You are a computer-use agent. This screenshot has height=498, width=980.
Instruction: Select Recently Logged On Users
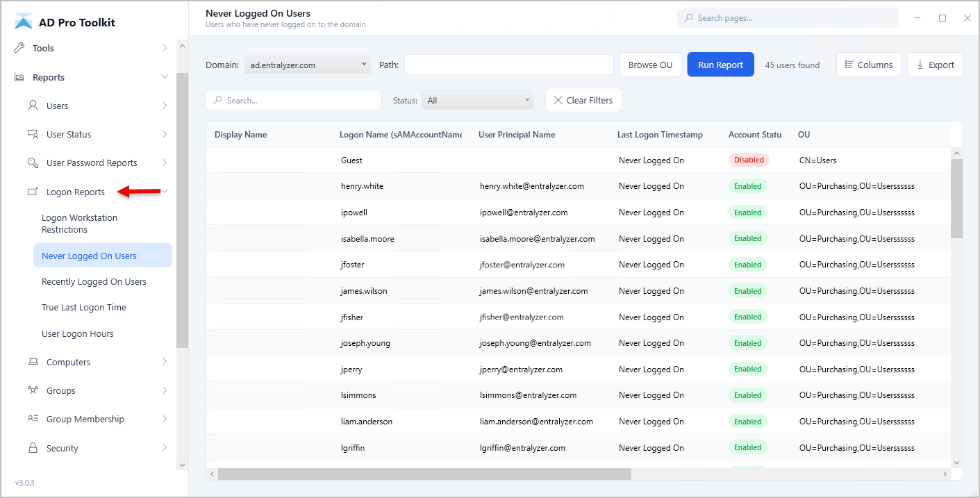95,281
